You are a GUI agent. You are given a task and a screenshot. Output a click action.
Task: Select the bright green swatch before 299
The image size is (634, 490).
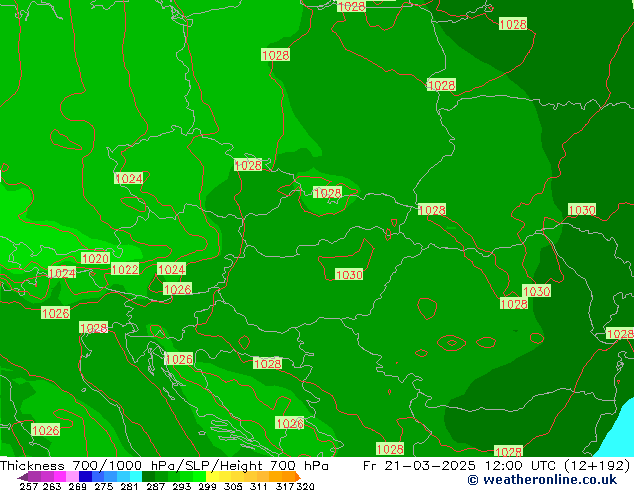coord(199,477)
